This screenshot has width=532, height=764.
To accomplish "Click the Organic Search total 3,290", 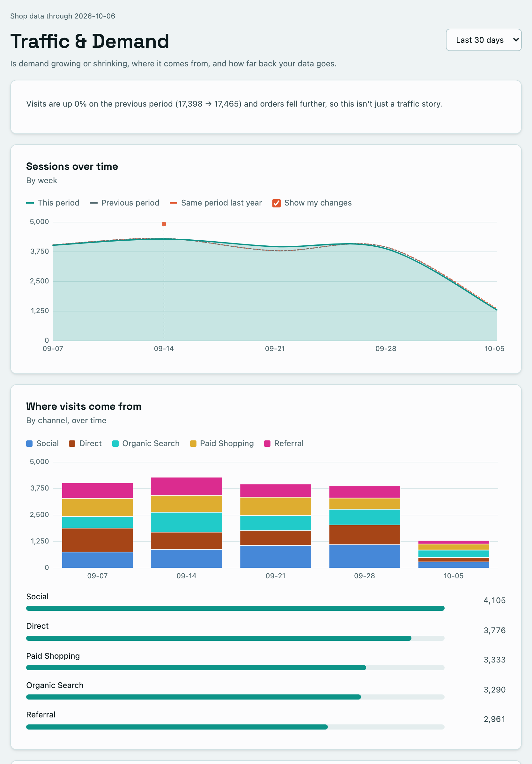I will tap(494, 690).
